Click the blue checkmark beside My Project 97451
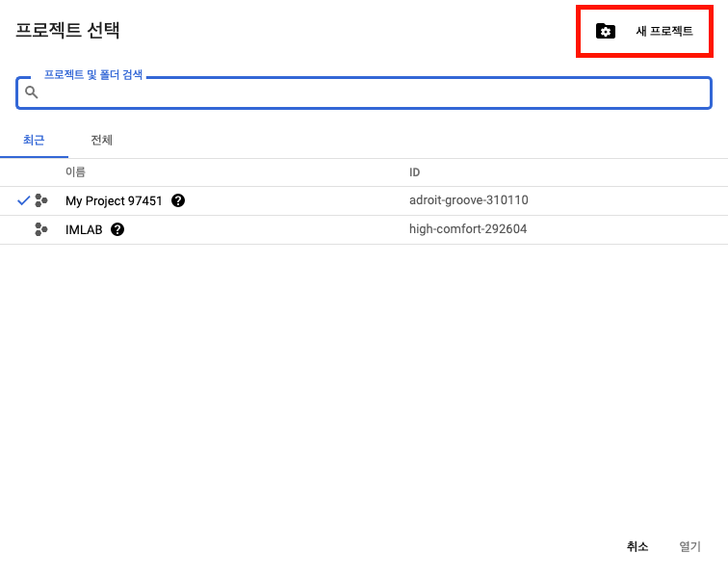Screen dimensions: 728x580 pos(23,200)
